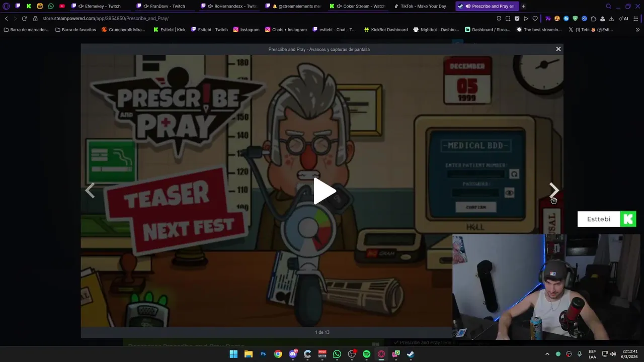644x362 pixels.
Task: Open Photoshop from taskbar
Action: pos(263,354)
